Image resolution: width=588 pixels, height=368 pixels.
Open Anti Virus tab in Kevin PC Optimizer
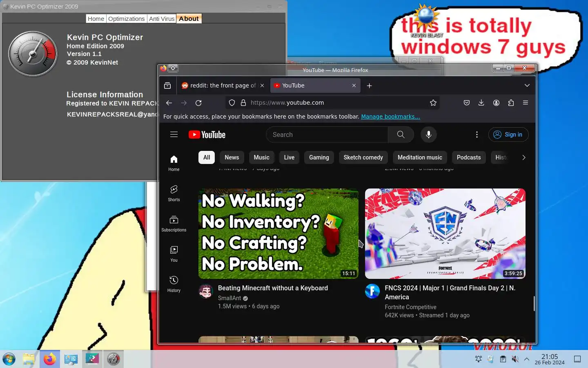click(x=162, y=19)
